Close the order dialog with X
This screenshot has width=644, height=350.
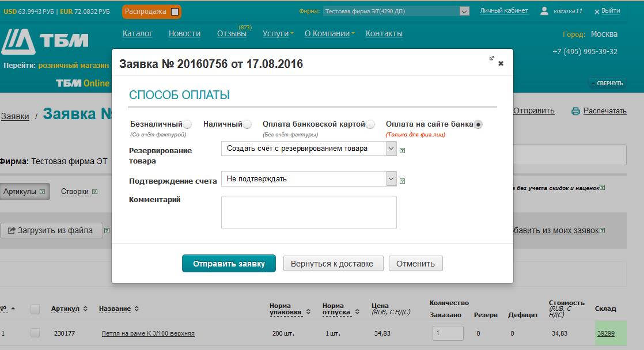click(501, 63)
